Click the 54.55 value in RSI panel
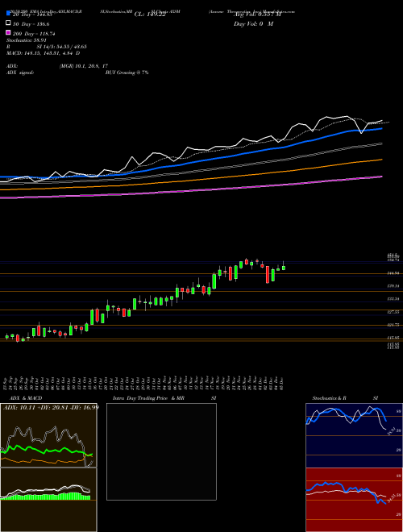The image size is (403, 532). click(391, 499)
